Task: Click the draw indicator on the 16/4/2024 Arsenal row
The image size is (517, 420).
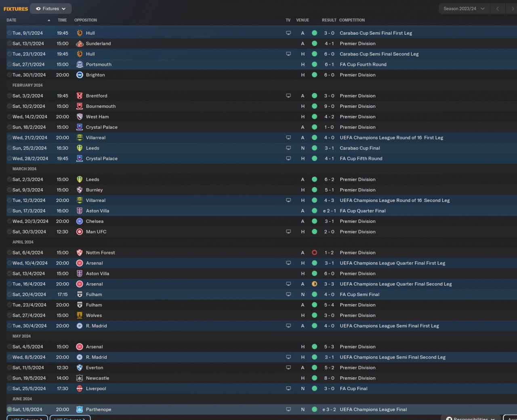Action: pos(314,284)
